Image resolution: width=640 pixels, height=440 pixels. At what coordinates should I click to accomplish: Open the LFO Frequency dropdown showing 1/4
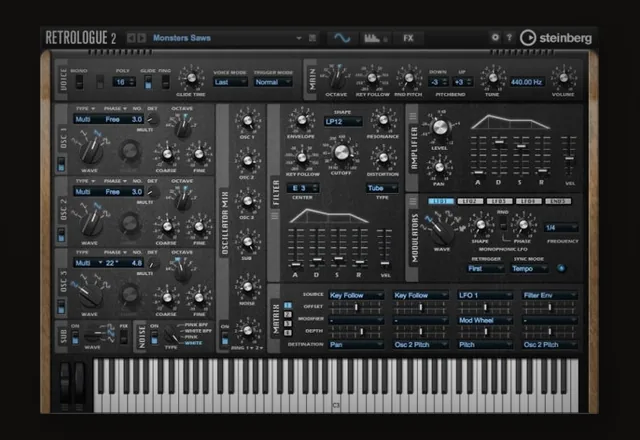(561, 228)
